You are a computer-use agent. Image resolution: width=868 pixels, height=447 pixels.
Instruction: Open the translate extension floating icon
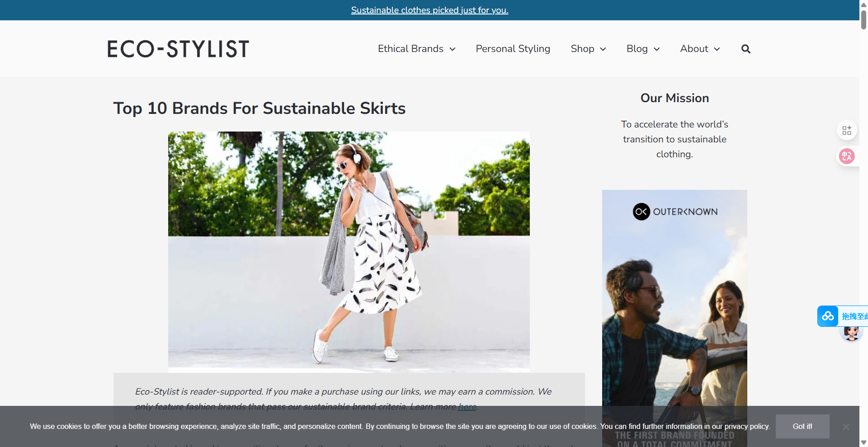point(847,156)
